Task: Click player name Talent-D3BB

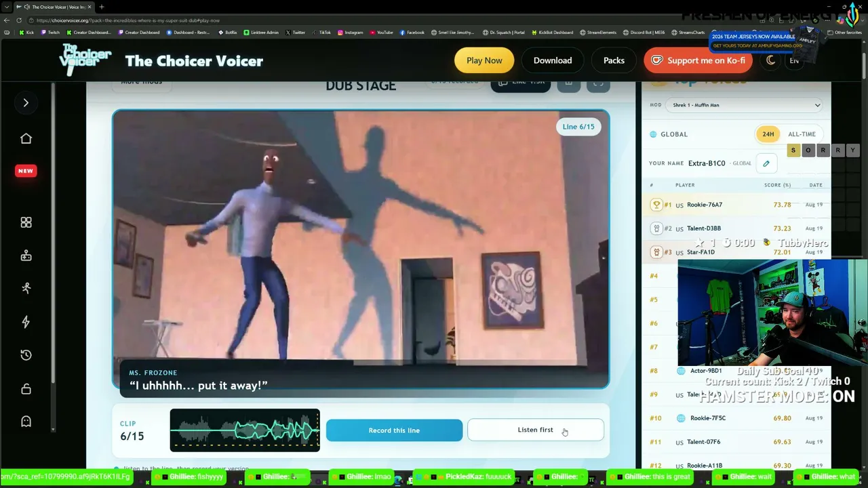Action: tap(704, 228)
